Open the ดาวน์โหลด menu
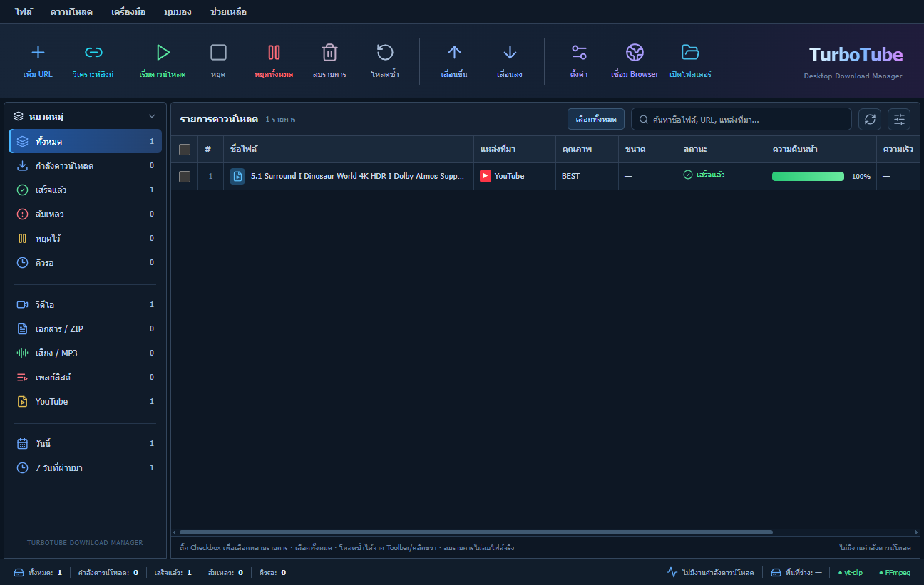Screen dimensions: 924x585 click(x=71, y=12)
